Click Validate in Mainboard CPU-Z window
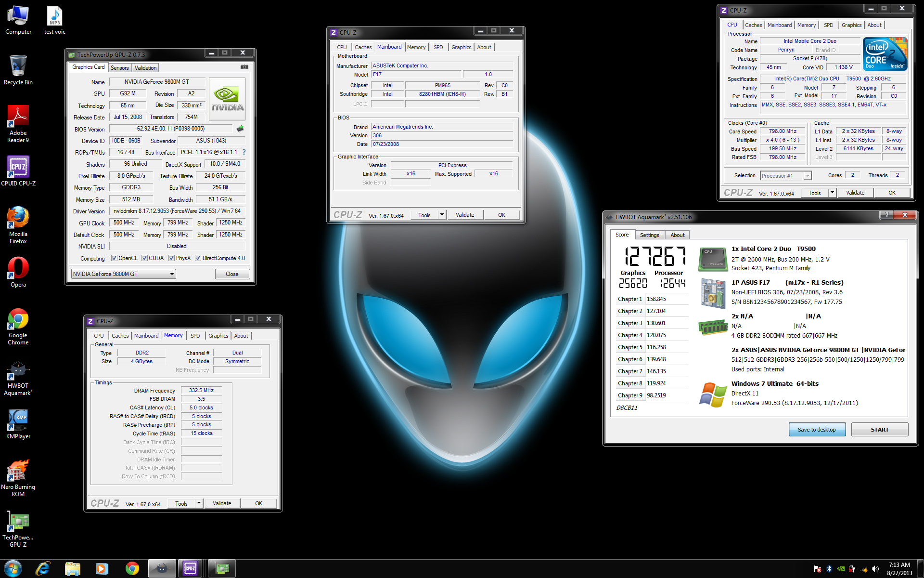Image resolution: width=924 pixels, height=578 pixels. coord(465,215)
